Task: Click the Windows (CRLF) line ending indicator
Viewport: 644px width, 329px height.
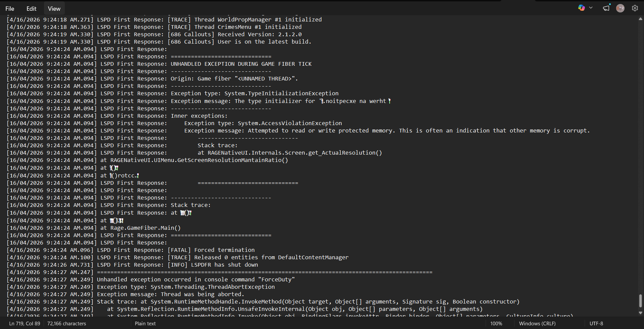Action: tap(537, 324)
